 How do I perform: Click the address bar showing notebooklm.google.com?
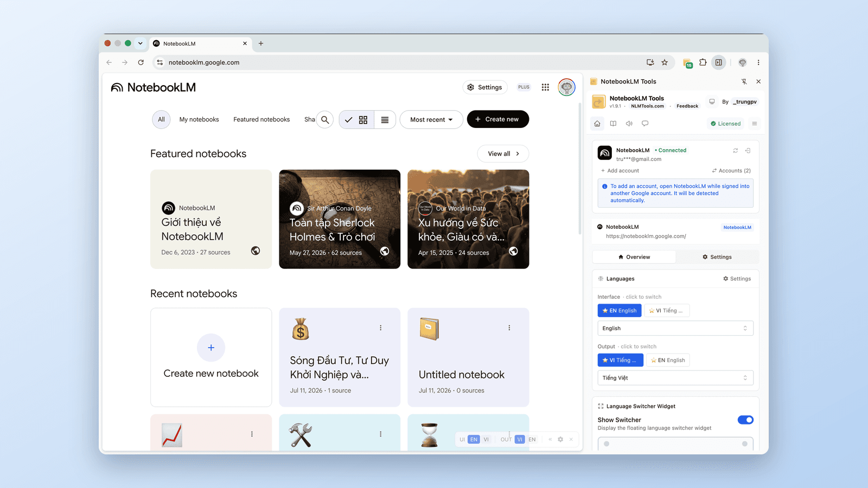[x=401, y=62]
